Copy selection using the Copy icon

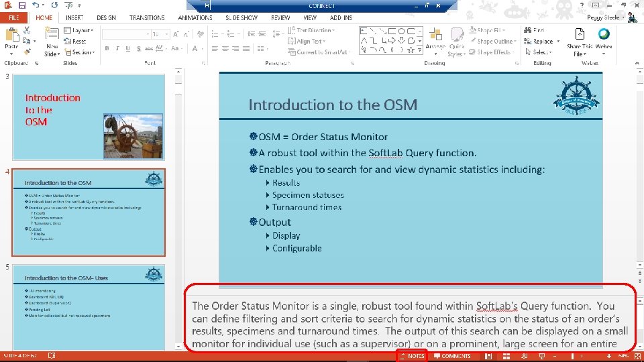tap(26, 41)
